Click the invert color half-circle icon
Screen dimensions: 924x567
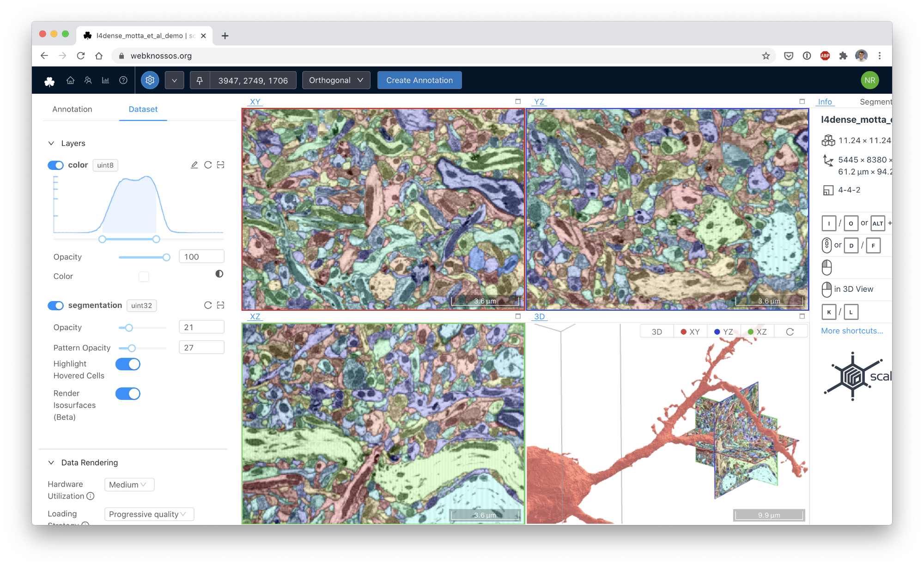(x=219, y=274)
